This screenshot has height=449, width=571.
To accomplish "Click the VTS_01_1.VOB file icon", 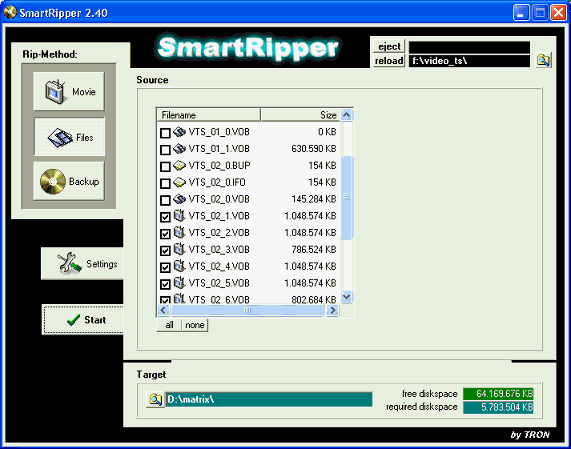I will pos(180,149).
